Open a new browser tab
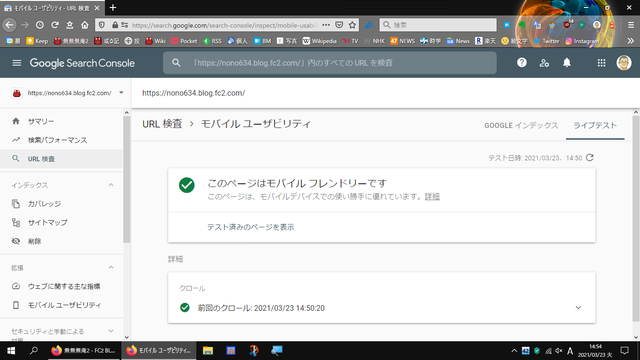The width and height of the screenshot is (640, 360). pyautogui.click(x=113, y=8)
